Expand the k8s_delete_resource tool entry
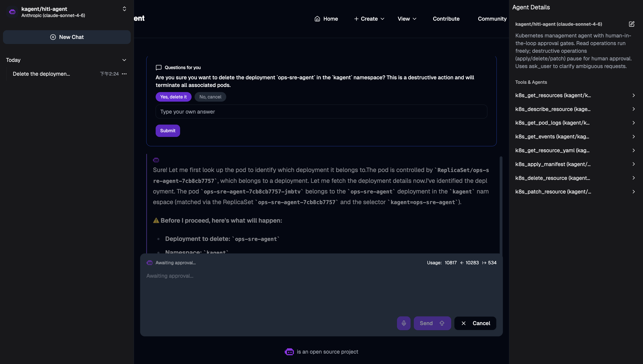The image size is (643, 364). pyautogui.click(x=575, y=178)
